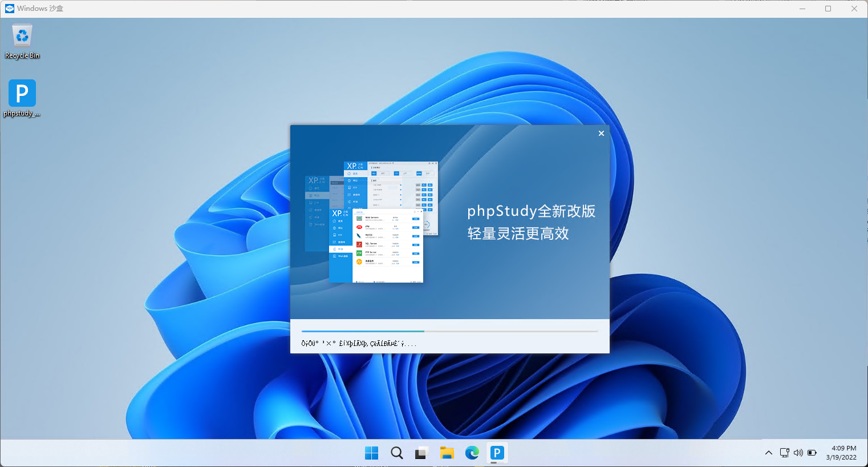Close the Windows Sandbox window
868x467 pixels.
854,9
